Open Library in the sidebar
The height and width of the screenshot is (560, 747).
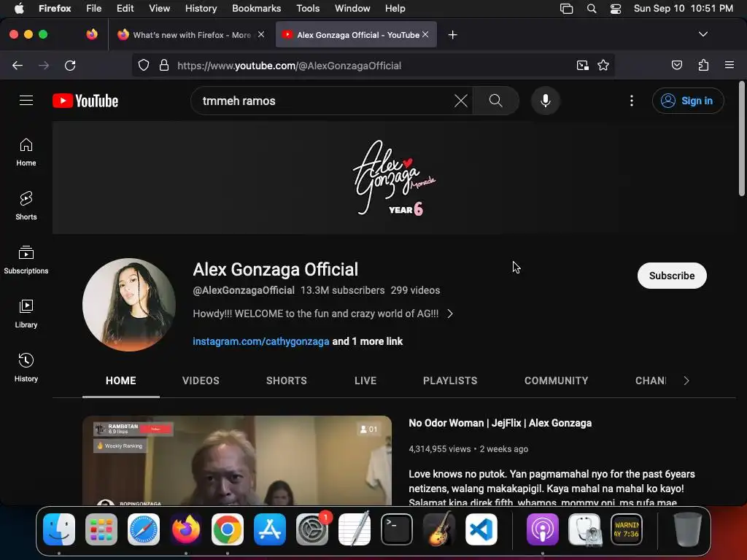pyautogui.click(x=26, y=314)
